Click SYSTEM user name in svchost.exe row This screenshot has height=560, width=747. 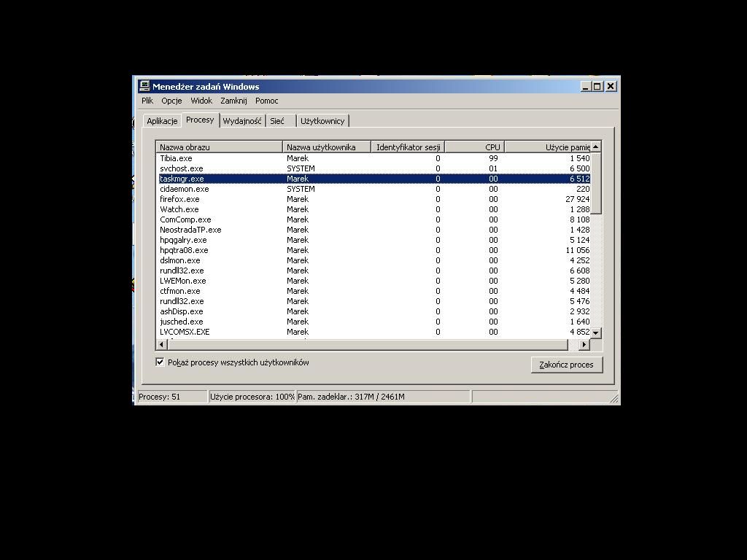click(301, 168)
